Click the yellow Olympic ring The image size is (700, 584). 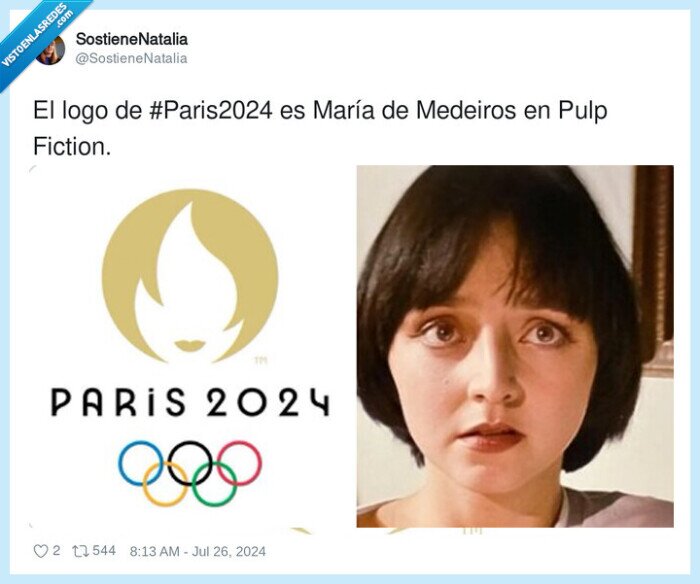pyautogui.click(x=165, y=484)
